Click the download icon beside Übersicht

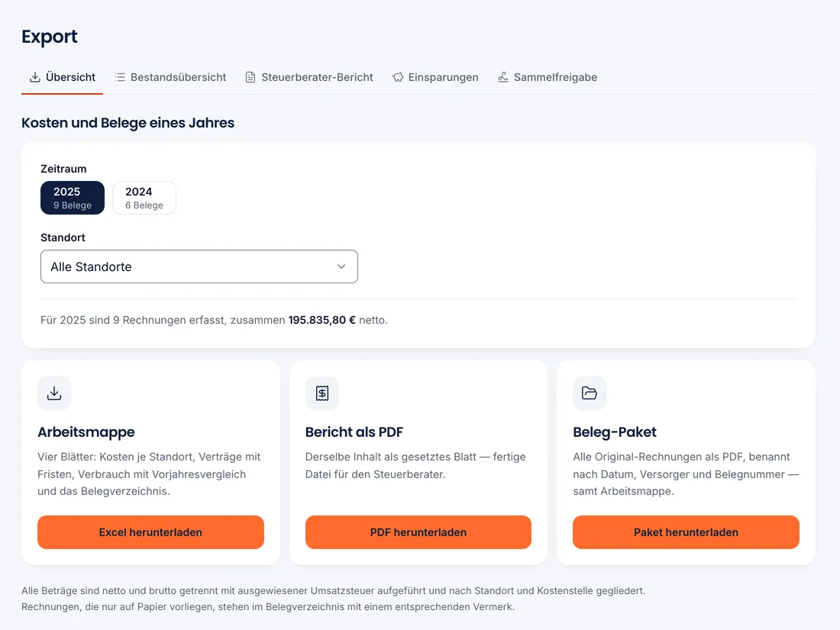(35, 77)
